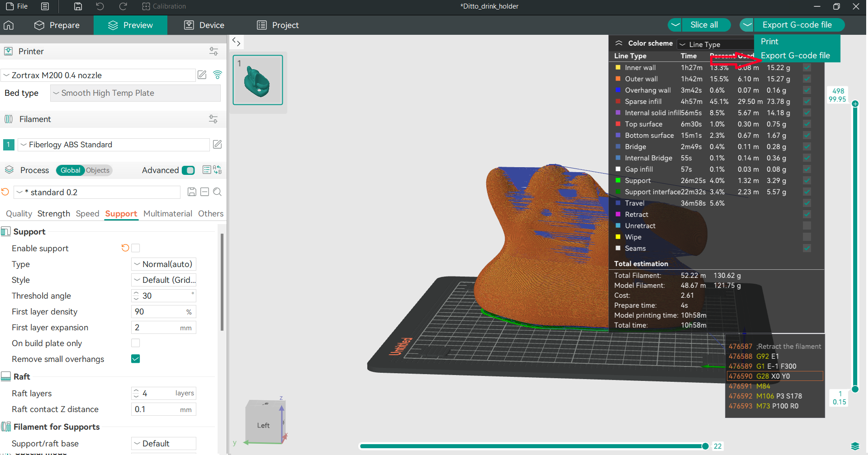Select Print from the export menu
The width and height of the screenshot is (868, 455).
[769, 42]
